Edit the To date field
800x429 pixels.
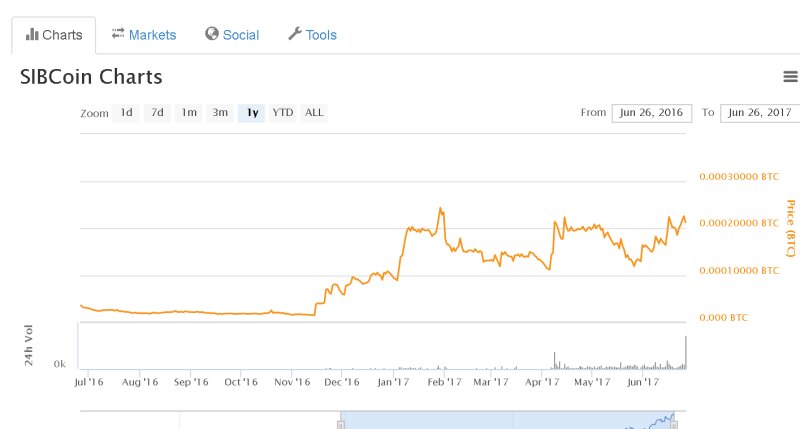759,113
